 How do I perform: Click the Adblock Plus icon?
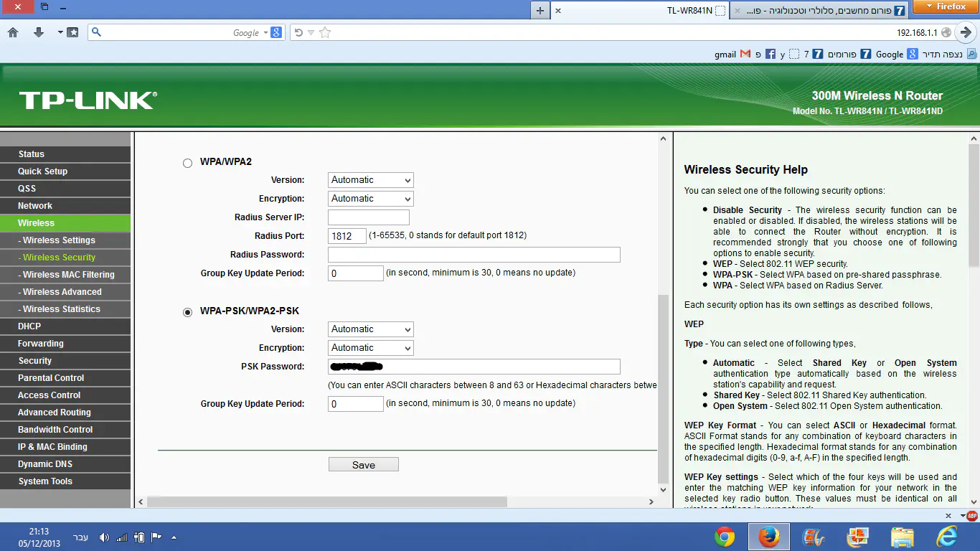point(971,515)
